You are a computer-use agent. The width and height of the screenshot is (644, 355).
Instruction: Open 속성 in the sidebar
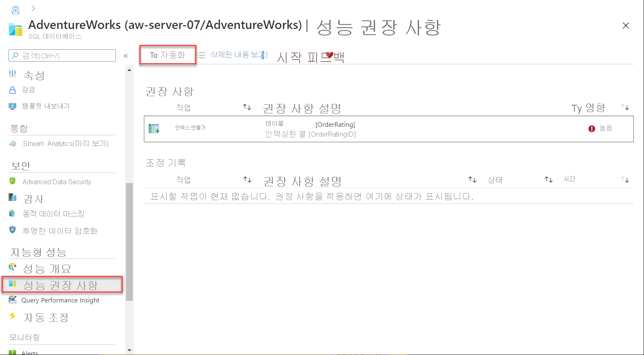[34, 75]
